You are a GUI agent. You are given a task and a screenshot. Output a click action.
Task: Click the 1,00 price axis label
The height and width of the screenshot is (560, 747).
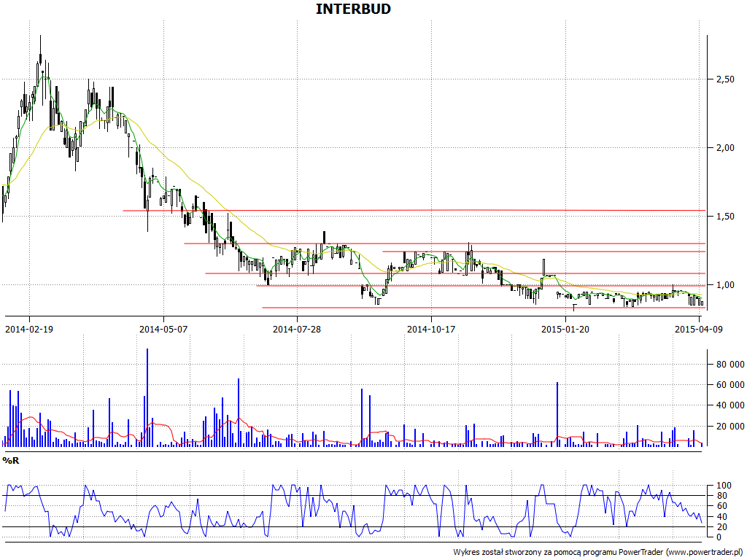click(x=725, y=285)
